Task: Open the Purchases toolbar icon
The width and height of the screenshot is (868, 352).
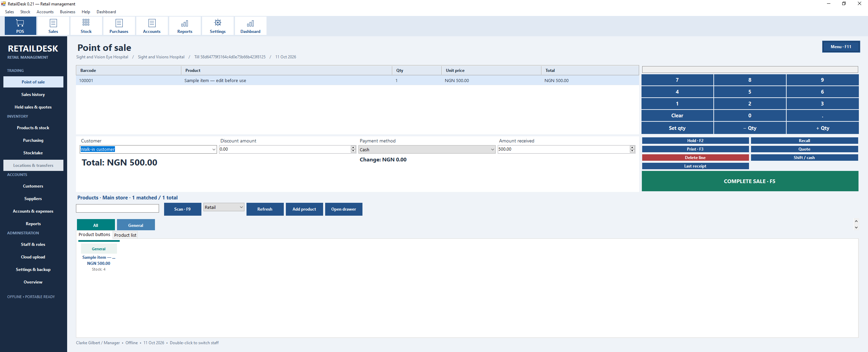Action: tap(119, 26)
